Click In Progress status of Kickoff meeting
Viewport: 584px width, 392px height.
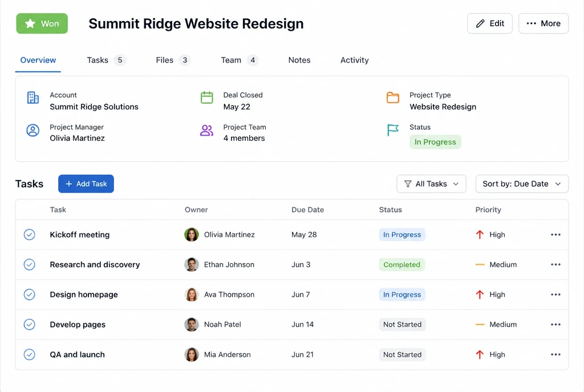click(x=402, y=235)
